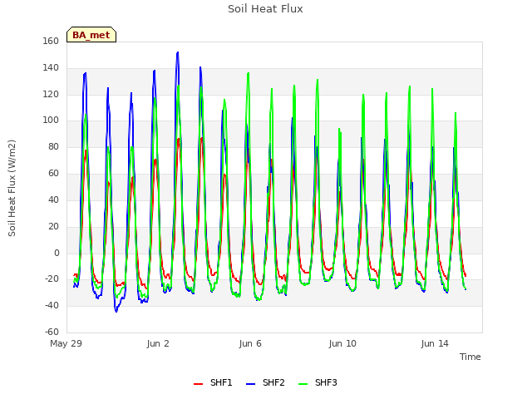Select the SHF2 legend entry
The image size is (532, 399).
(x=265, y=382)
